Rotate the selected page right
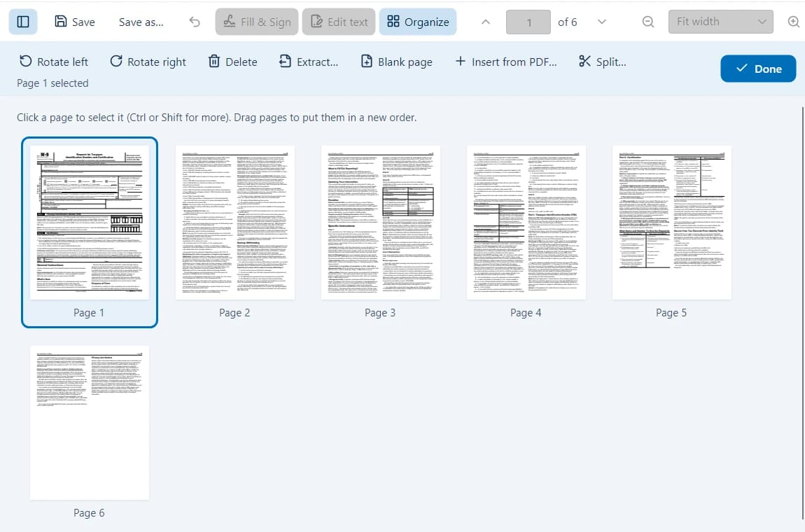The image size is (805, 532). coord(148,62)
